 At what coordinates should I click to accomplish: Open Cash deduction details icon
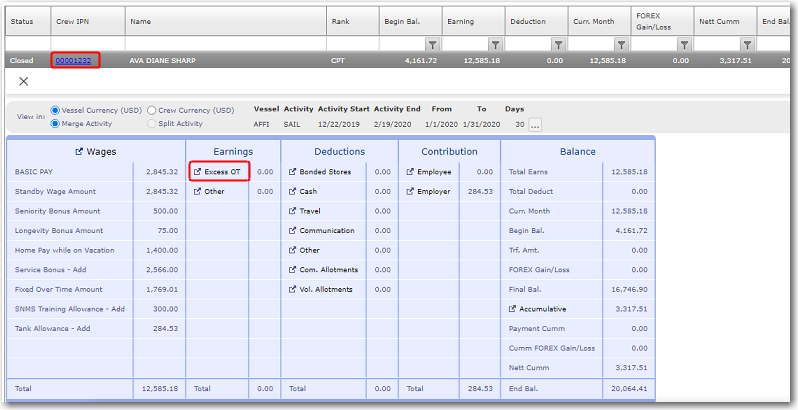pyautogui.click(x=293, y=191)
